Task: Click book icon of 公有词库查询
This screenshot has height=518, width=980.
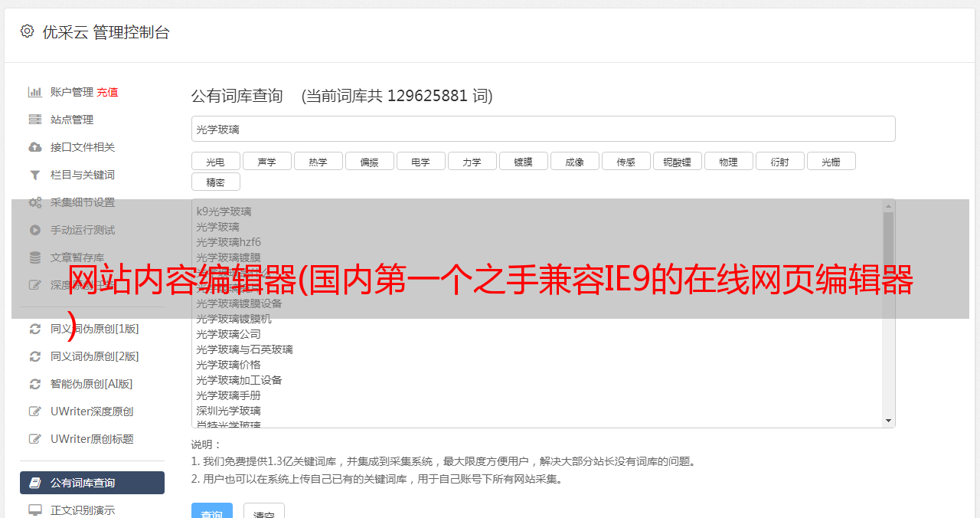Action: [x=34, y=483]
